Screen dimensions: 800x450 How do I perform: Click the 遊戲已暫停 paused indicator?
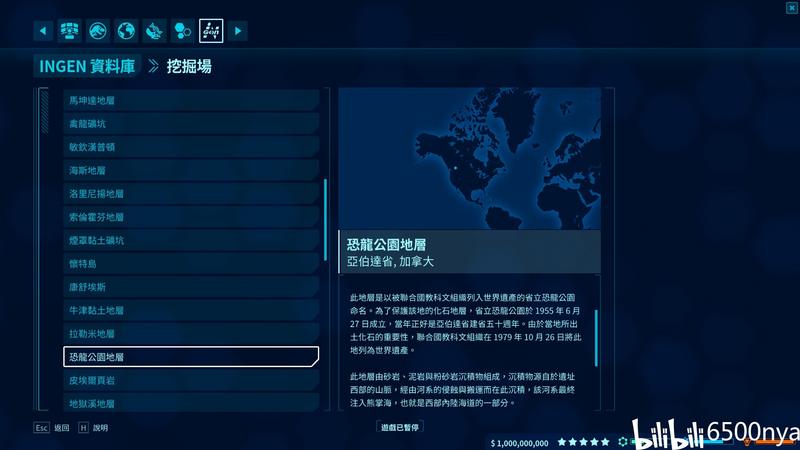[400, 428]
